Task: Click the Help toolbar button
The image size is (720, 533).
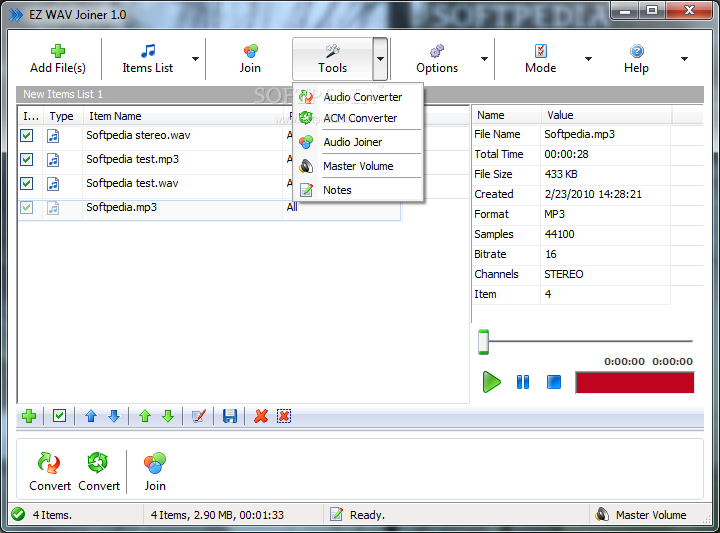Action: [636, 59]
